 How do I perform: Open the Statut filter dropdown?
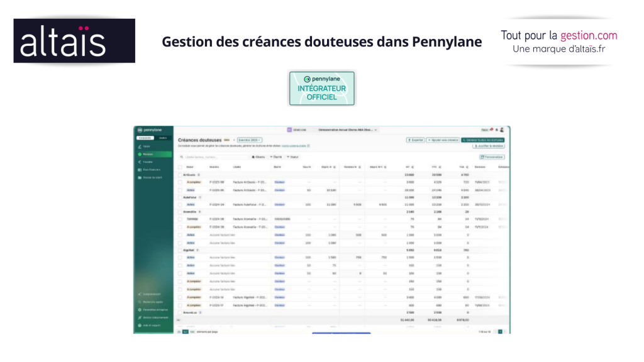pos(293,157)
